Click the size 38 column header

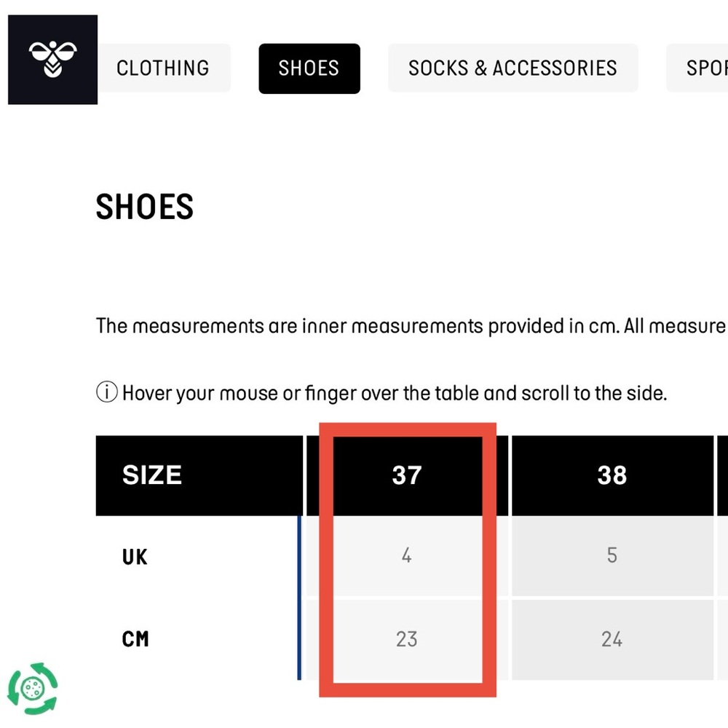click(612, 475)
